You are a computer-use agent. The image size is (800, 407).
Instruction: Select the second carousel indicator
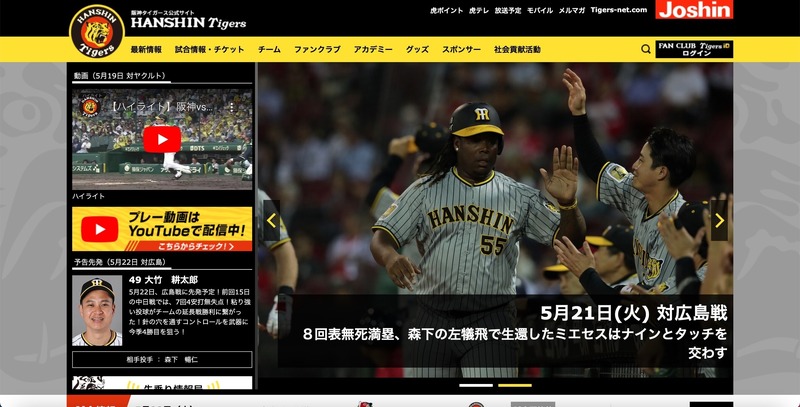(x=514, y=385)
